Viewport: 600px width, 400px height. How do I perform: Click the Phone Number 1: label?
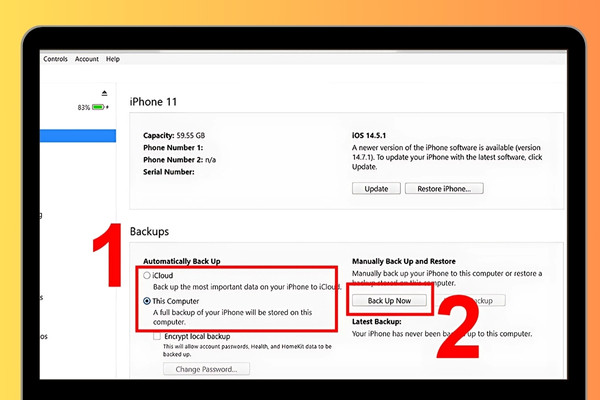click(173, 148)
